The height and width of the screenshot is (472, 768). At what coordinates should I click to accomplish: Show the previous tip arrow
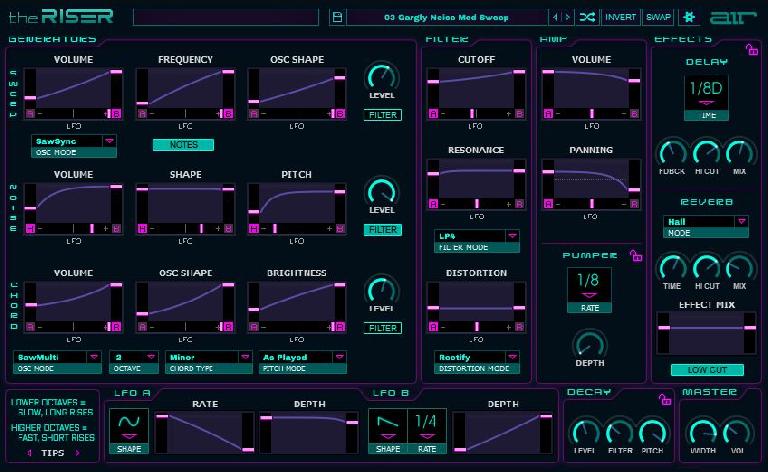29,453
